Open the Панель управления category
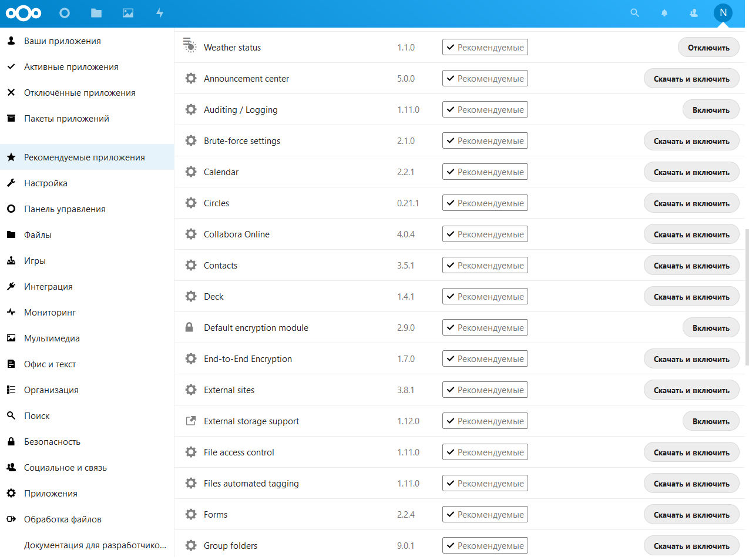The width and height of the screenshot is (749, 560). pos(87,209)
